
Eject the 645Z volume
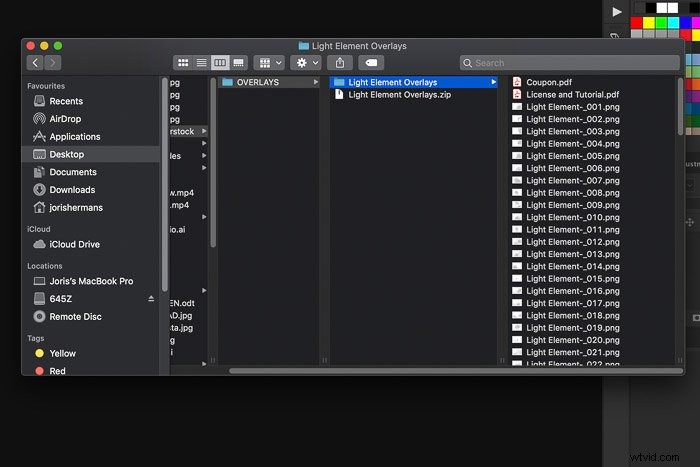pos(151,299)
